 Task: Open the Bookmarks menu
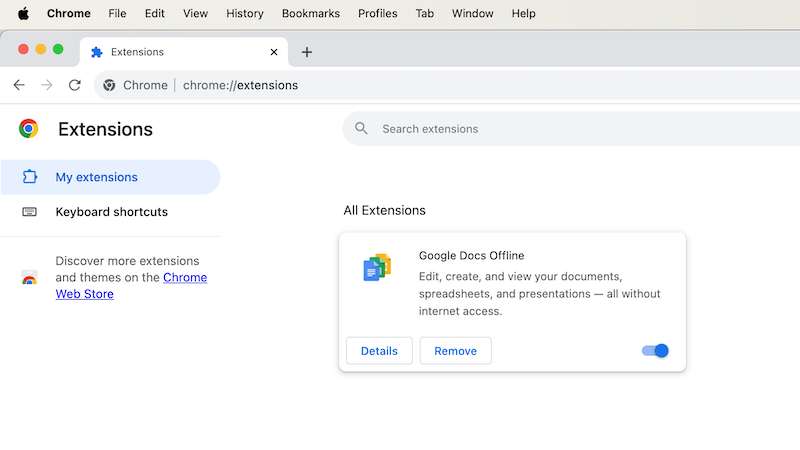click(x=311, y=14)
